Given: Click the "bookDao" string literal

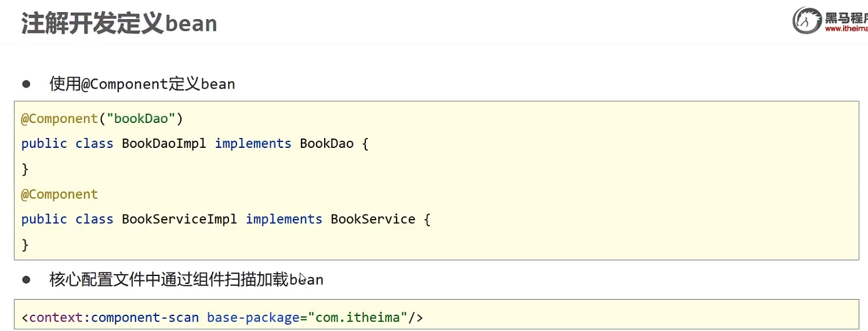Looking at the screenshot, I should (141, 119).
